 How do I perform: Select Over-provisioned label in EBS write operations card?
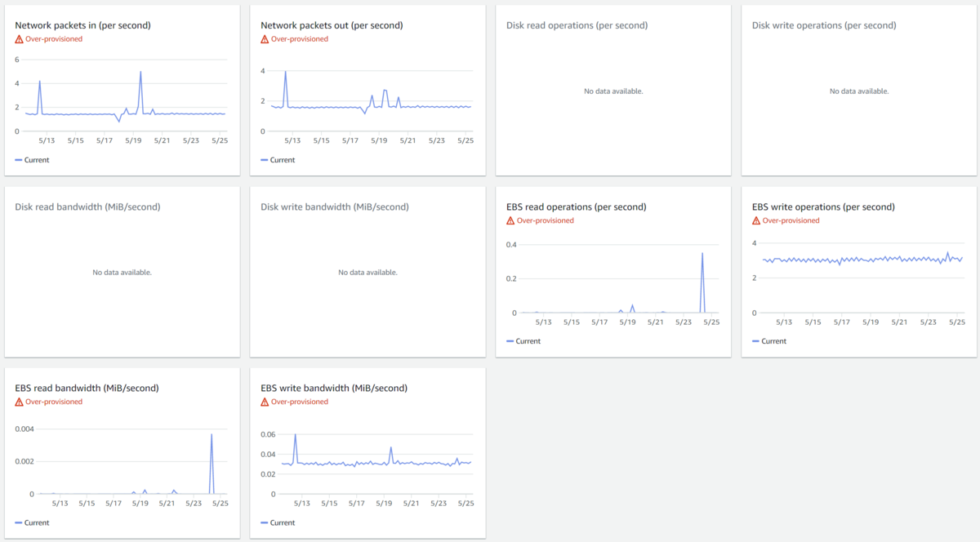coord(791,220)
